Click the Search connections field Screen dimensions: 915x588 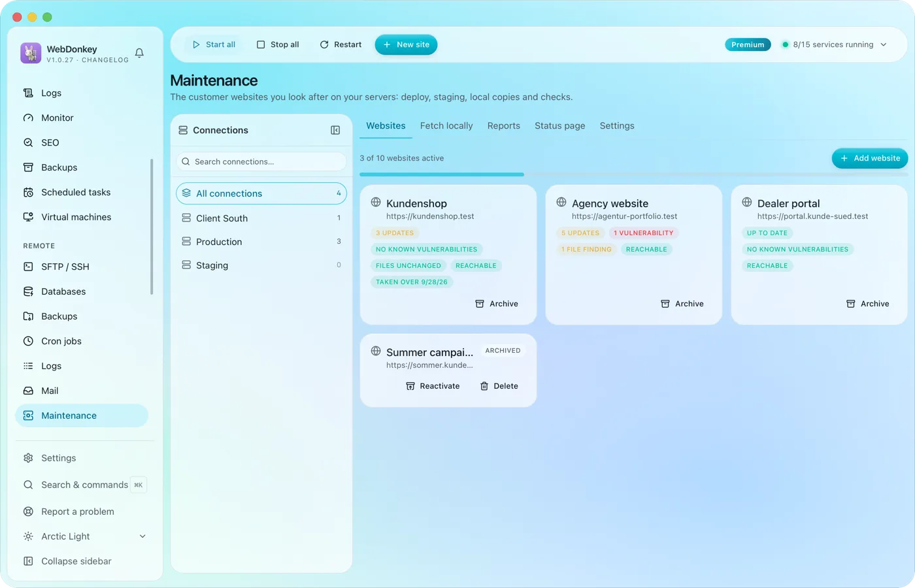261,161
